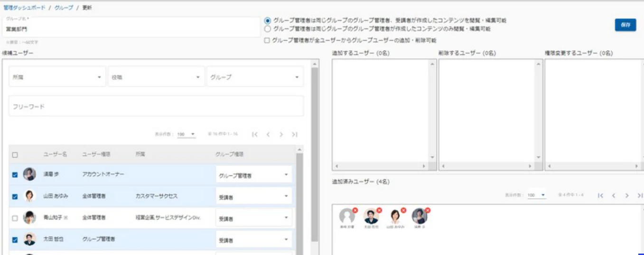
Task: Open グループ権限 dropdown for 青山知子
Action: pyautogui.click(x=254, y=218)
